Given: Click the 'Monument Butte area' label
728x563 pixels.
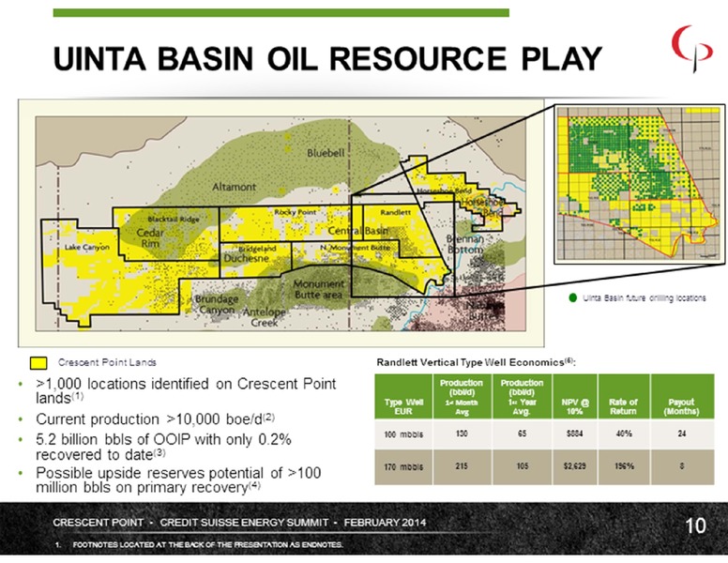Looking at the screenshot, I should (x=319, y=289).
